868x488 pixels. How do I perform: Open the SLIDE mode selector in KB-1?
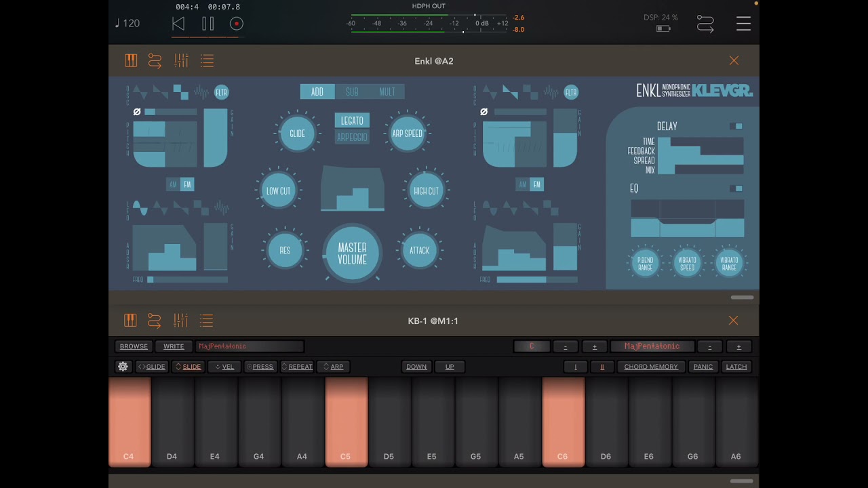click(x=188, y=367)
